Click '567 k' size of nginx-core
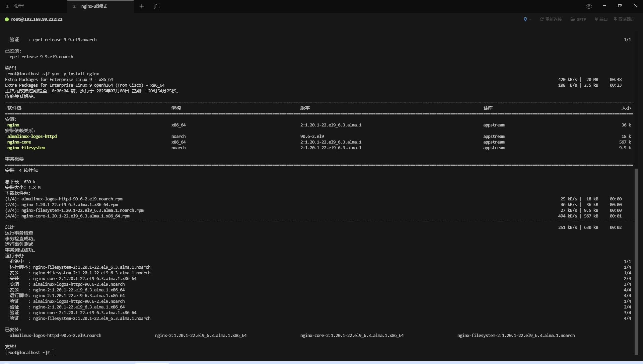The image size is (643, 364). (625, 142)
